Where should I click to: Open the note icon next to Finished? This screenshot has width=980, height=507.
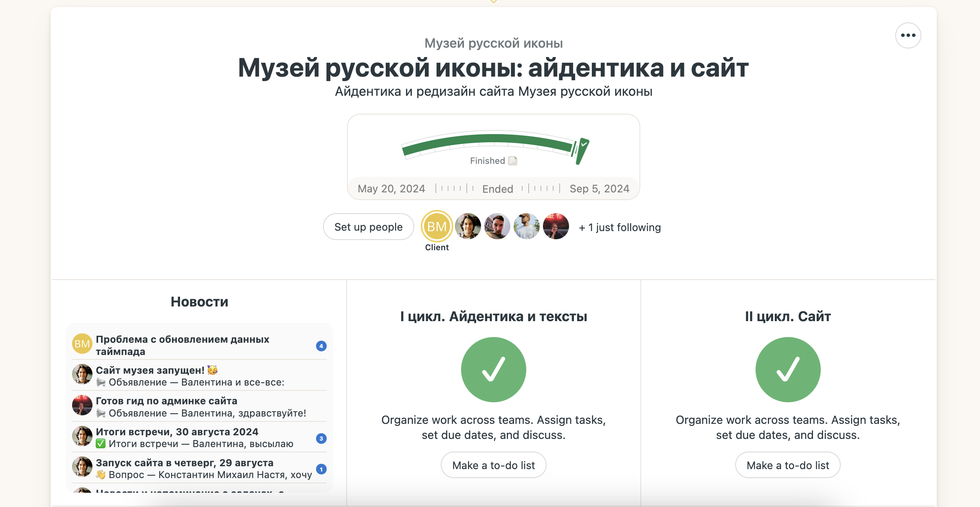[513, 161]
